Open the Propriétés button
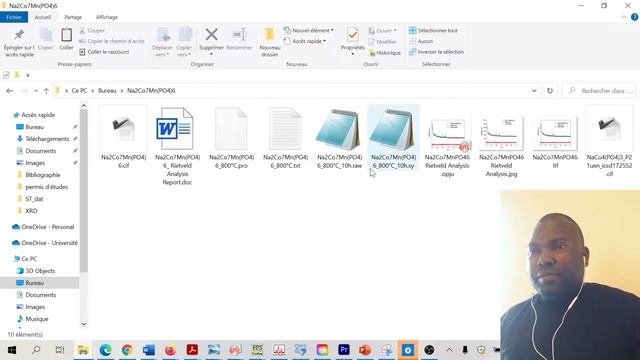This screenshot has height=360, width=640. coord(353,41)
